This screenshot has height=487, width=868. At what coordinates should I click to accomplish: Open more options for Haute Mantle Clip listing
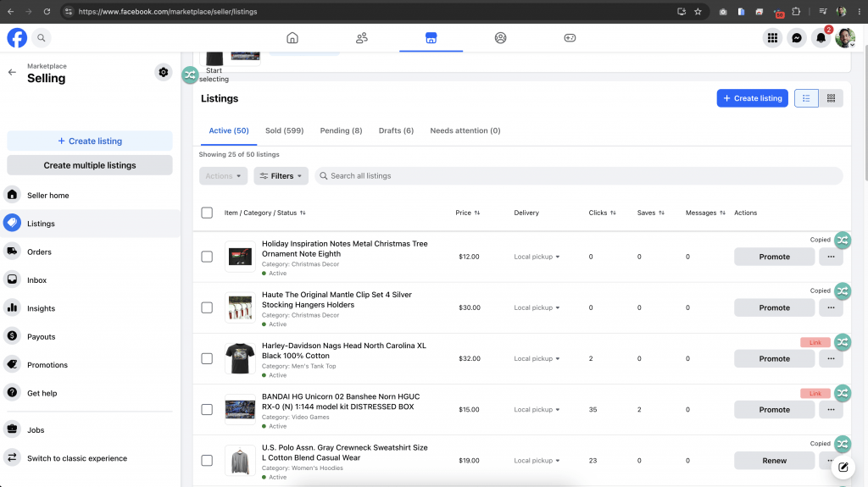(831, 307)
